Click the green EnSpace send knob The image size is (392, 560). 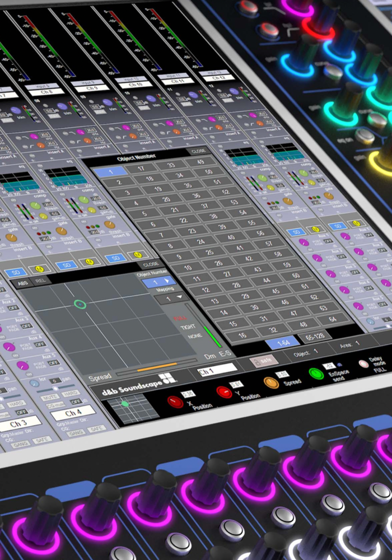[x=317, y=373]
